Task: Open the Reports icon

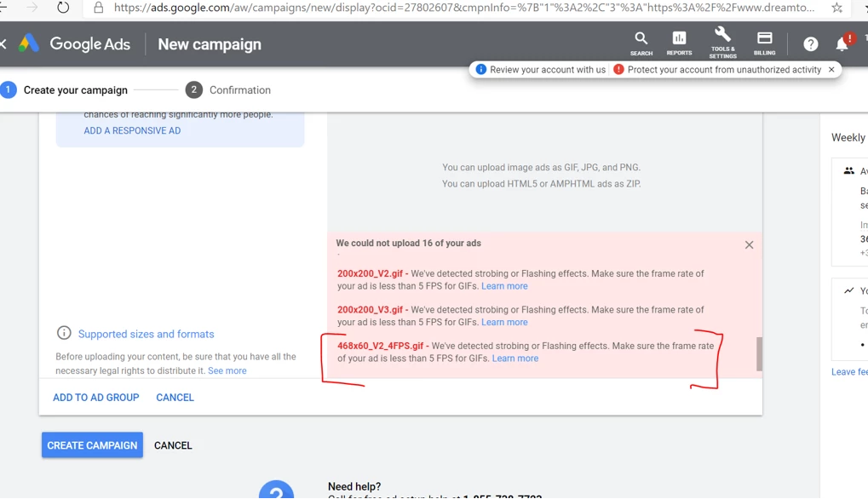Action: click(x=679, y=43)
